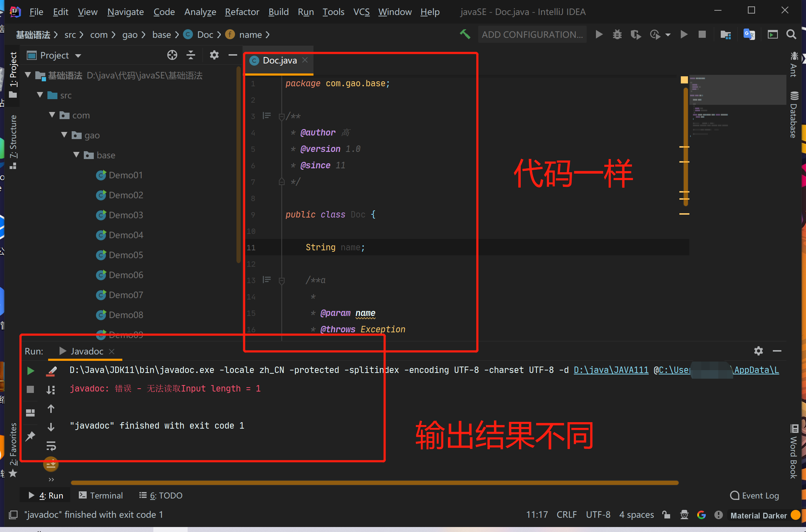The width and height of the screenshot is (806, 532).
Task: Click the ADD CONFIGURATION button
Action: 532,35
